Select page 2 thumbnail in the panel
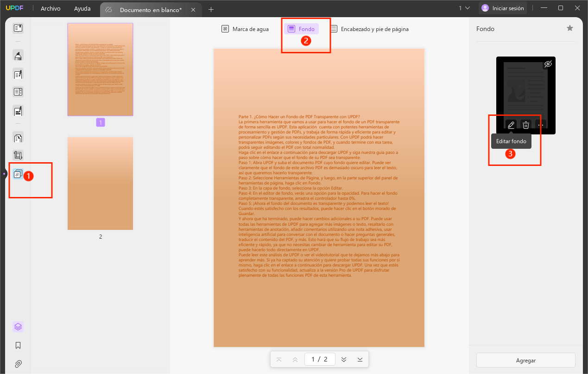 [100, 183]
